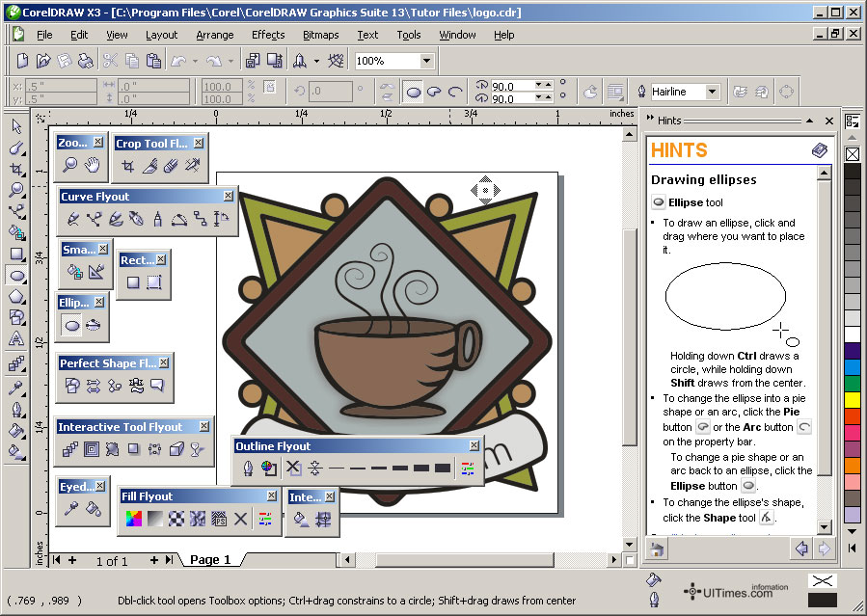
Task: Select Callout Shapes in Perfect Shape flyout
Action: [157, 385]
